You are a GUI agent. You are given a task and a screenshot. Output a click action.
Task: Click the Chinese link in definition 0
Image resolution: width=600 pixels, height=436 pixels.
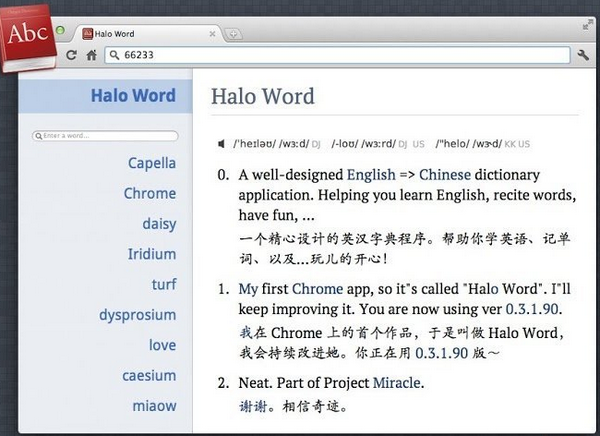tap(445, 175)
